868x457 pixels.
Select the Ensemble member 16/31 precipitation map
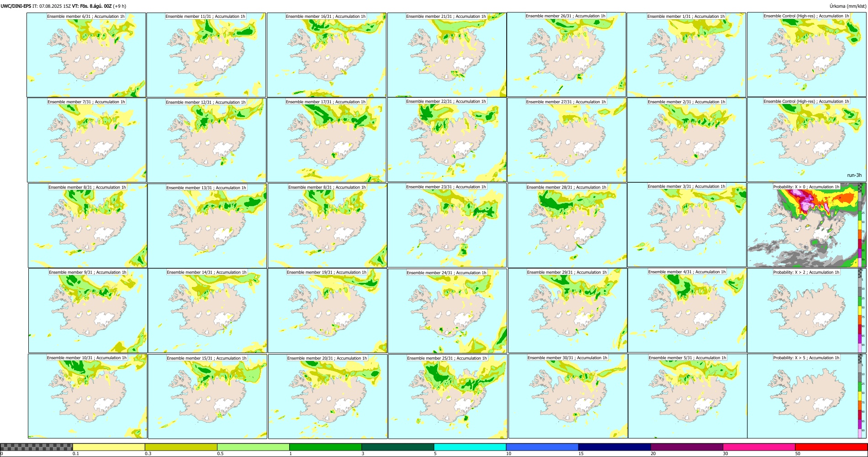click(x=327, y=55)
